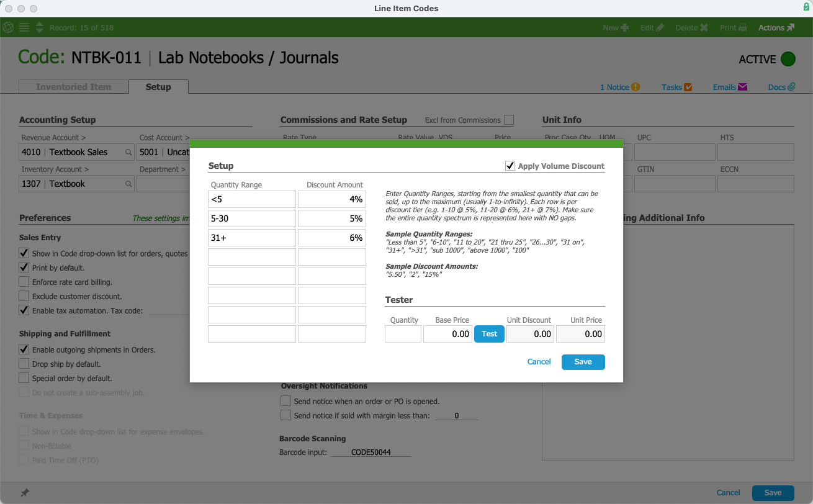This screenshot has width=813, height=504.
Task: Create a new record with New plus
Action: point(616,27)
